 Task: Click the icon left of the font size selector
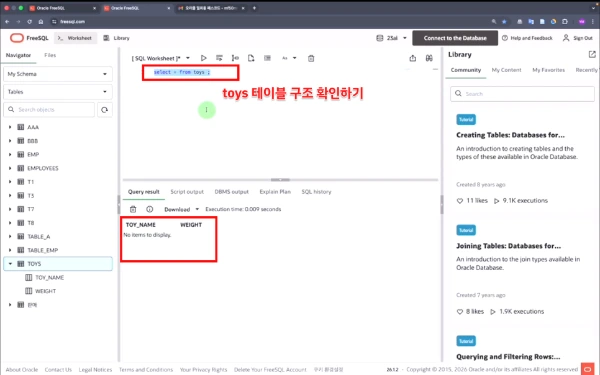pyautogui.click(x=267, y=58)
